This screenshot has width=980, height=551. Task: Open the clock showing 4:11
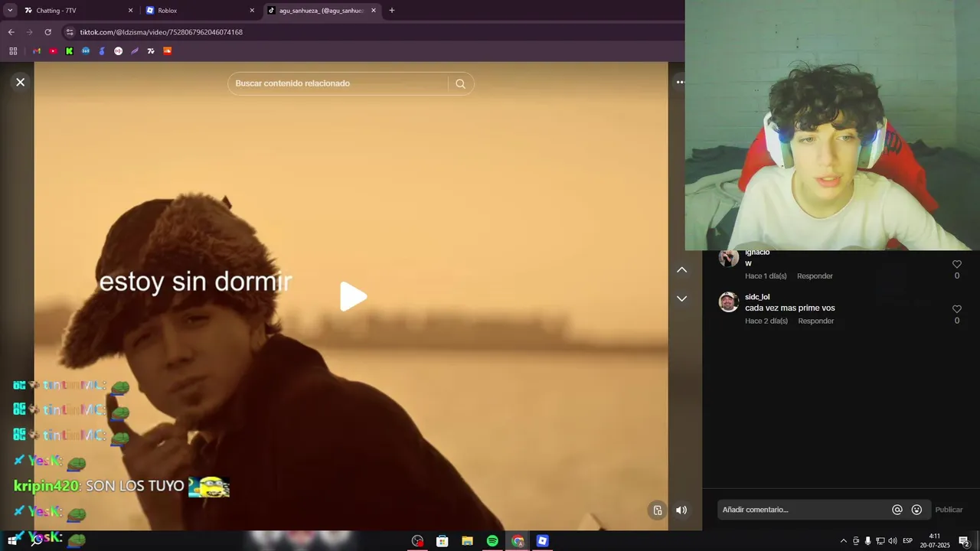click(935, 541)
